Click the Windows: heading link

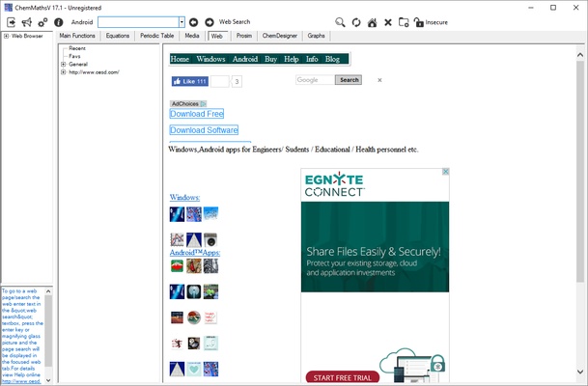pyautogui.click(x=184, y=197)
